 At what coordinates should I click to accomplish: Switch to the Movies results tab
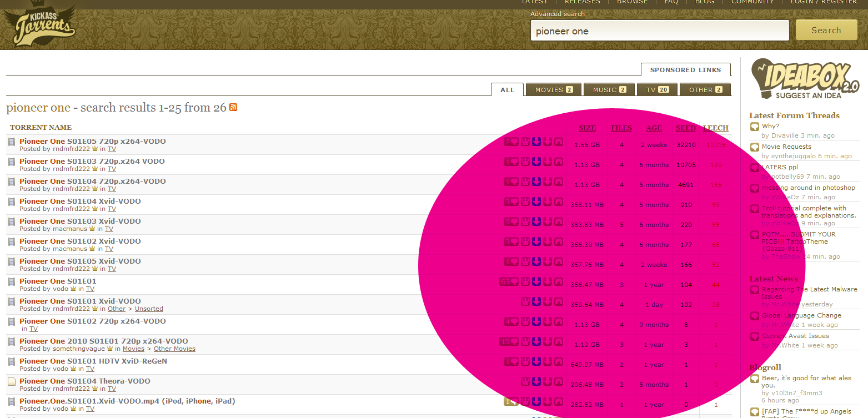(x=554, y=90)
